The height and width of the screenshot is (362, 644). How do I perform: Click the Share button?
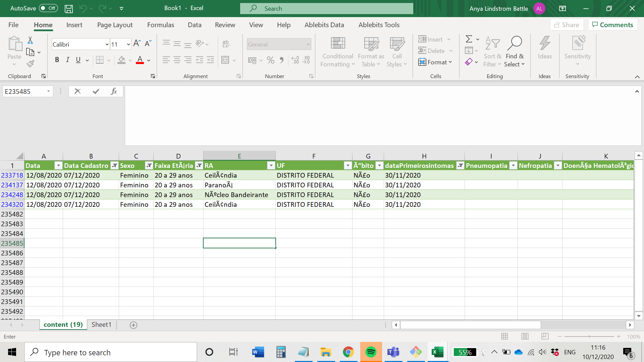pos(567,25)
